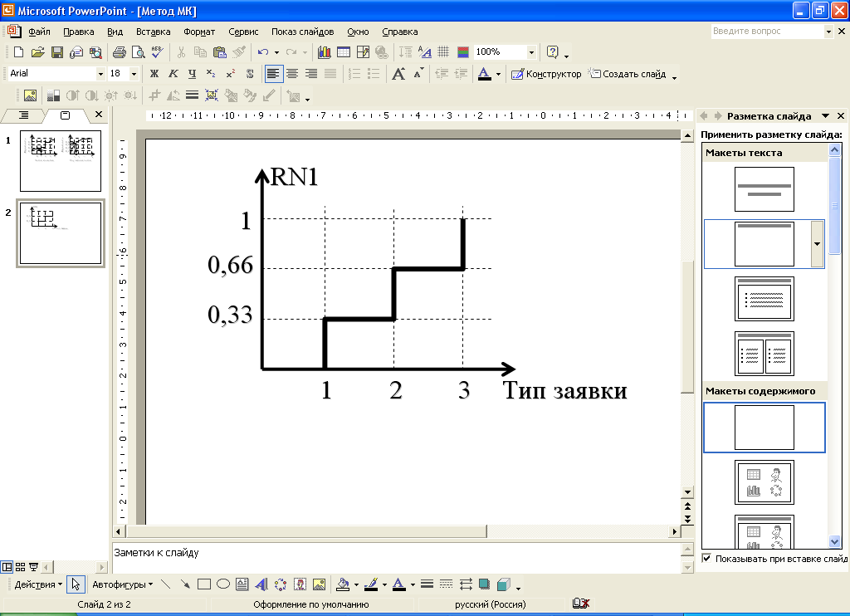Open the 100% zoom dropdown
This screenshot has width=850, height=616.
pos(531,52)
